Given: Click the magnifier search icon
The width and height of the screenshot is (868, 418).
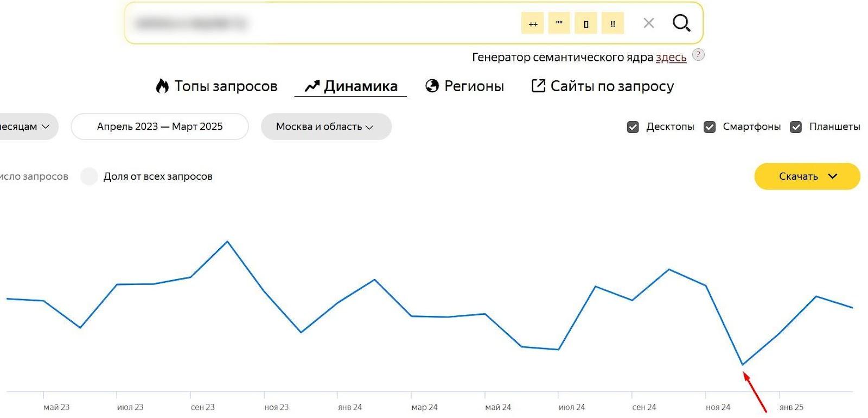Looking at the screenshot, I should click(x=681, y=23).
